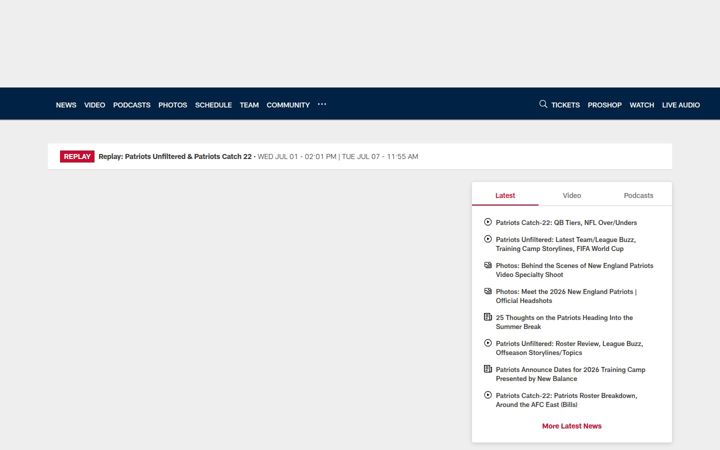Click More Latest News
The width and height of the screenshot is (720, 450).
click(572, 426)
